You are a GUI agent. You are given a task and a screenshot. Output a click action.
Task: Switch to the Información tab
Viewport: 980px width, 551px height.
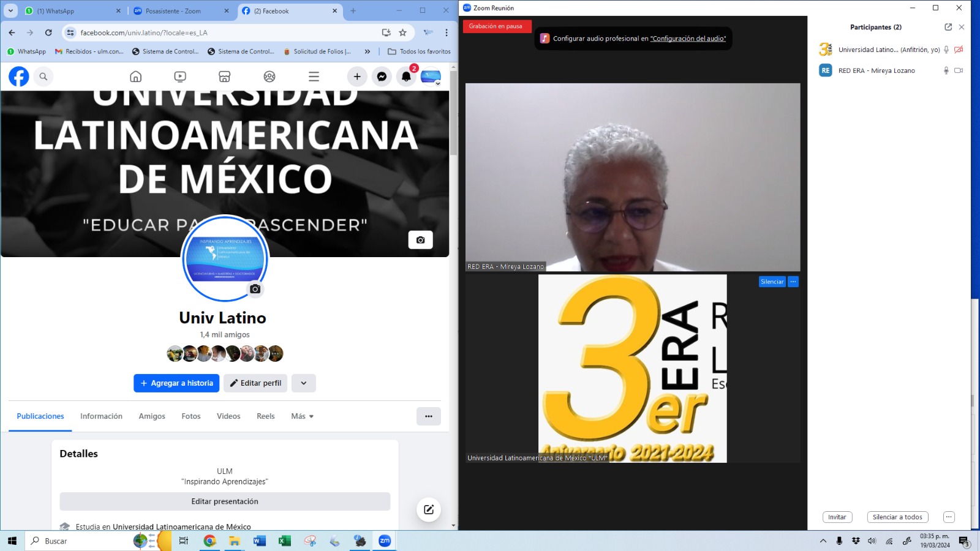[x=101, y=416]
